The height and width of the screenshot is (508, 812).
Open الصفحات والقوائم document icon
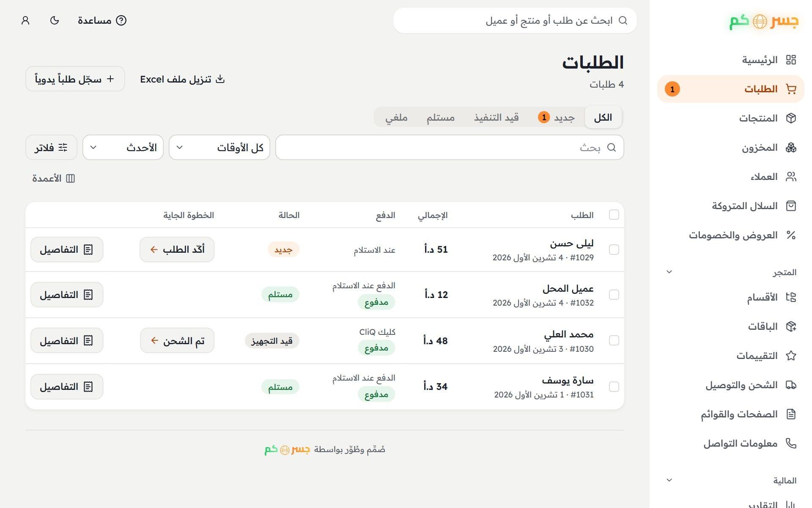pyautogui.click(x=791, y=414)
